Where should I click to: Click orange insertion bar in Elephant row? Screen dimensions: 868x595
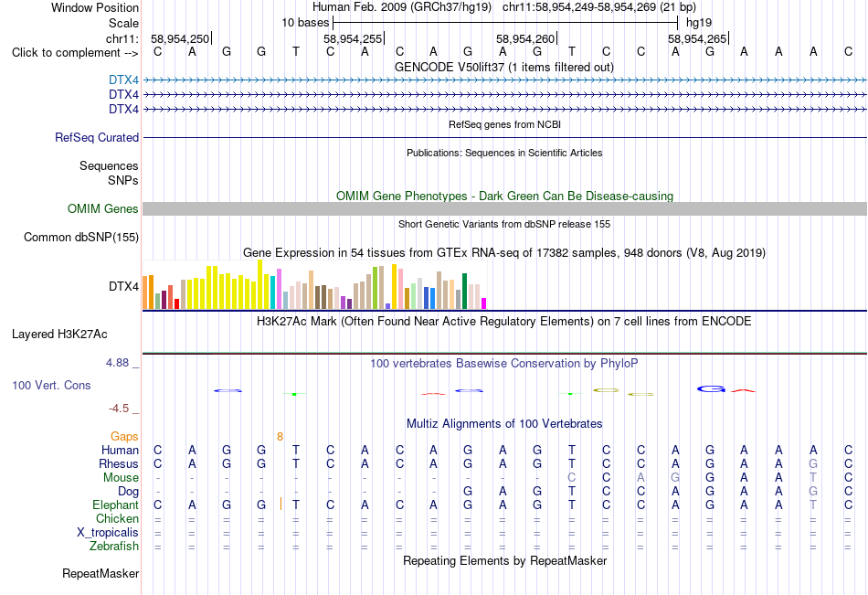[281, 505]
